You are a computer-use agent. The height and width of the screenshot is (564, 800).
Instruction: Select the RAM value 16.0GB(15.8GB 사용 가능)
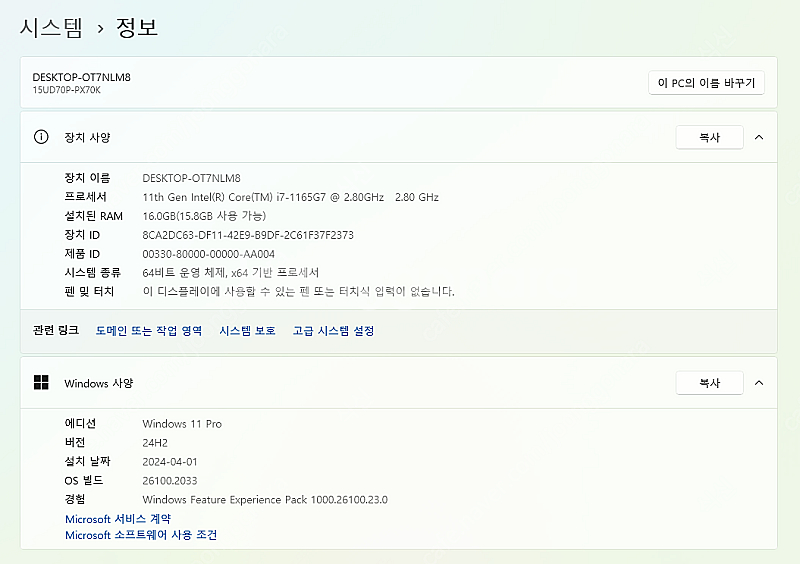(x=204, y=216)
